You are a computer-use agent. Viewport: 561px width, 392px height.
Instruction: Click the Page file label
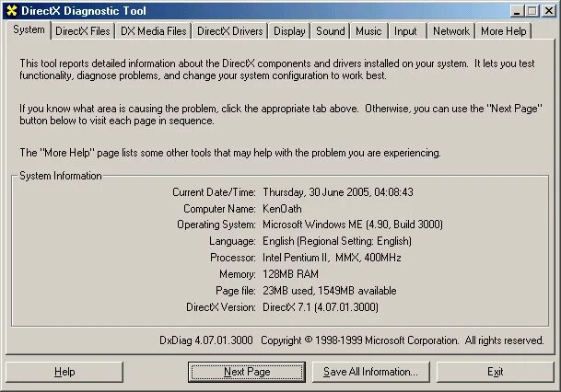tap(236, 291)
